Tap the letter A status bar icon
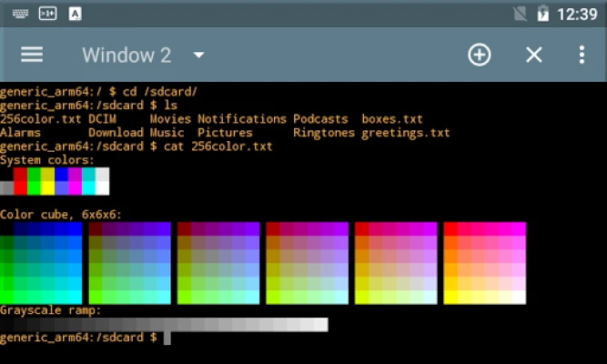607x364 pixels. point(75,14)
